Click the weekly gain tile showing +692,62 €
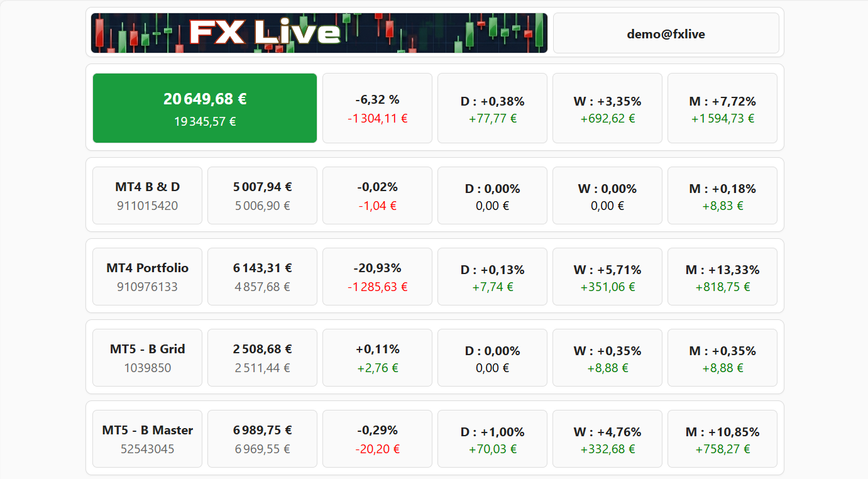Viewport: 868px width, 479px height. tap(607, 107)
